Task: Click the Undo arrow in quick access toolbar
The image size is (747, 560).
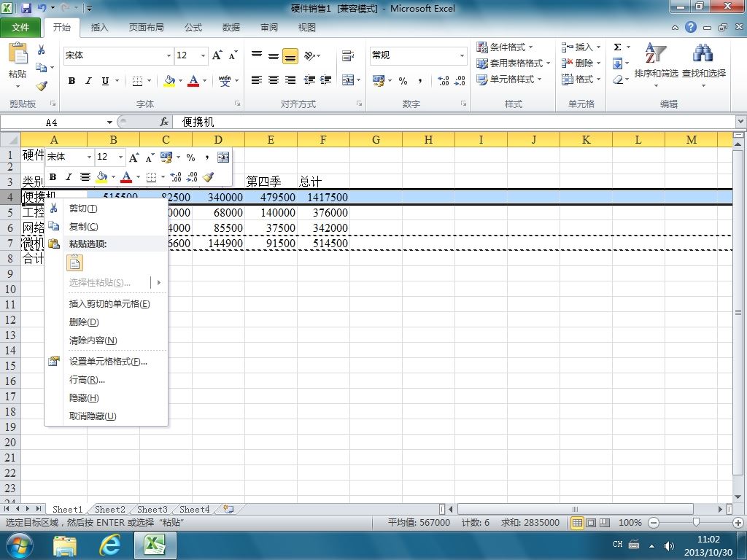Action: click(x=42, y=7)
